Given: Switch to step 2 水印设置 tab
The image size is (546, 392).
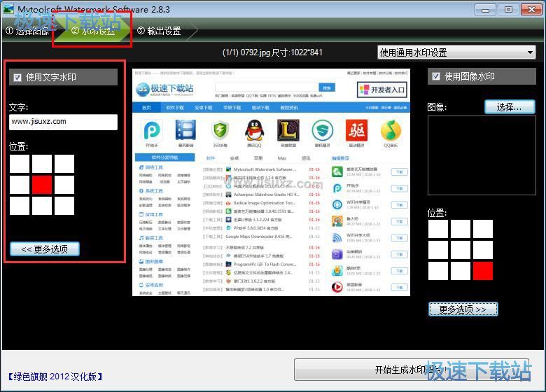Looking at the screenshot, I should click(93, 31).
